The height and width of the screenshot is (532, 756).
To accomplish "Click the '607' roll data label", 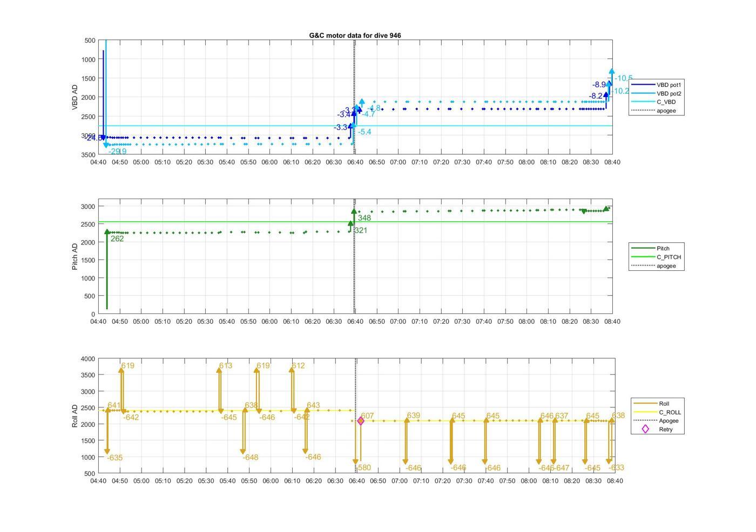I will (x=367, y=416).
